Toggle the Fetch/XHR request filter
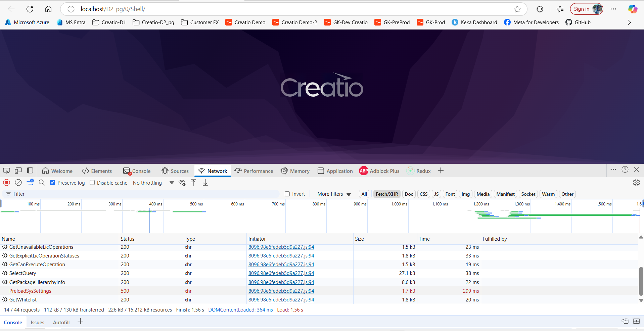This screenshot has width=644, height=331. (387, 194)
